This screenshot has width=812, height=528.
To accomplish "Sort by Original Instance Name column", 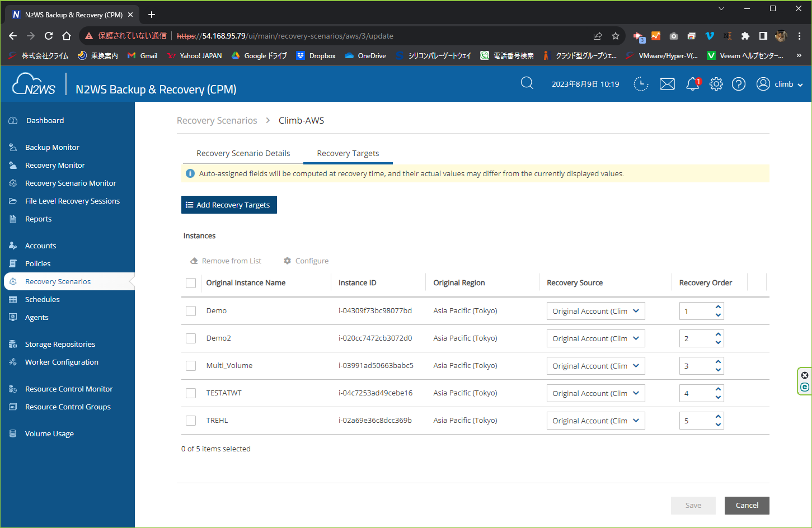I will tap(246, 282).
